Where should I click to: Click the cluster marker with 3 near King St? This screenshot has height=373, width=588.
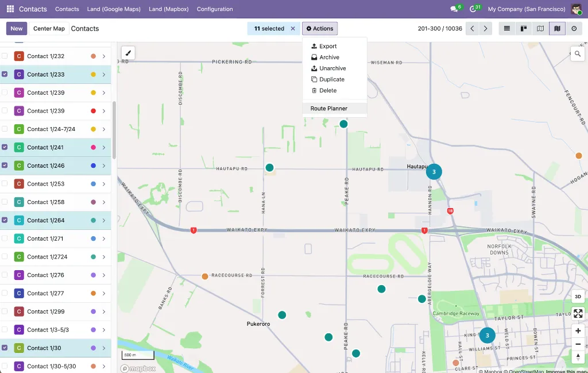[487, 336]
